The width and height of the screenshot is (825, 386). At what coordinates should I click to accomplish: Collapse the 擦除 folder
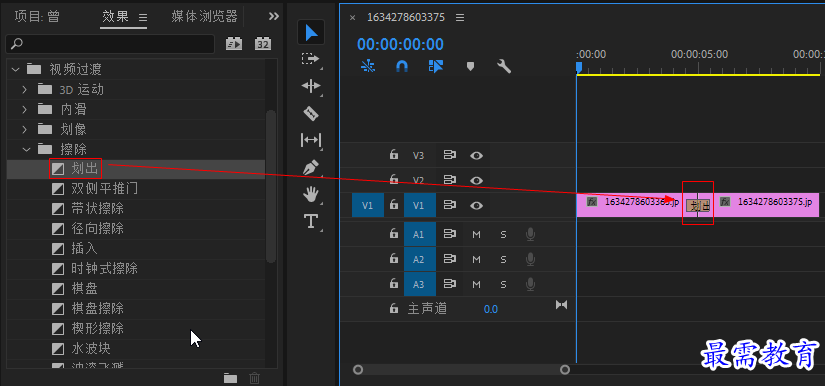[26, 149]
